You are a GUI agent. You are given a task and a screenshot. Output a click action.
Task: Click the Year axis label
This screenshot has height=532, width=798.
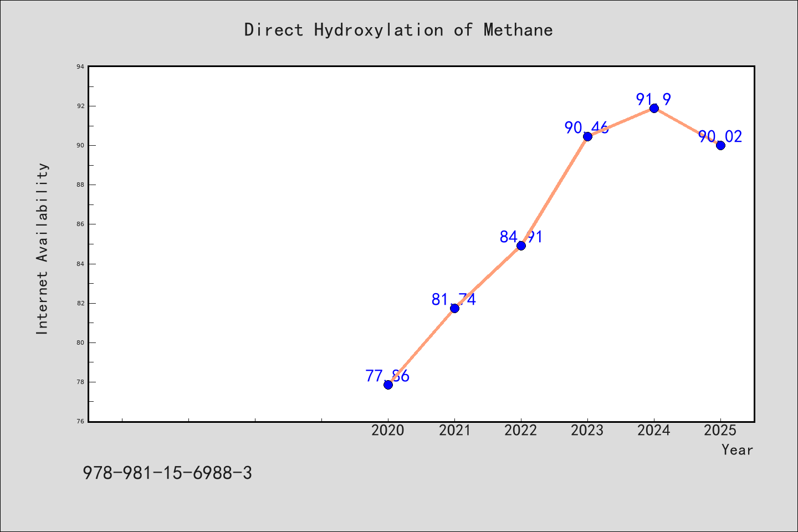pyautogui.click(x=737, y=450)
